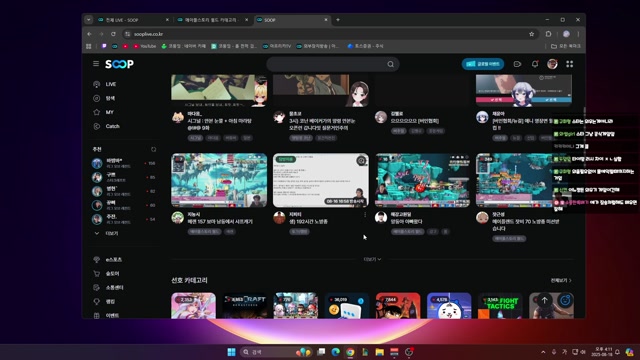The height and width of the screenshot is (360, 640).
Task: Click the scroll-to-top arrow button
Action: point(544,300)
